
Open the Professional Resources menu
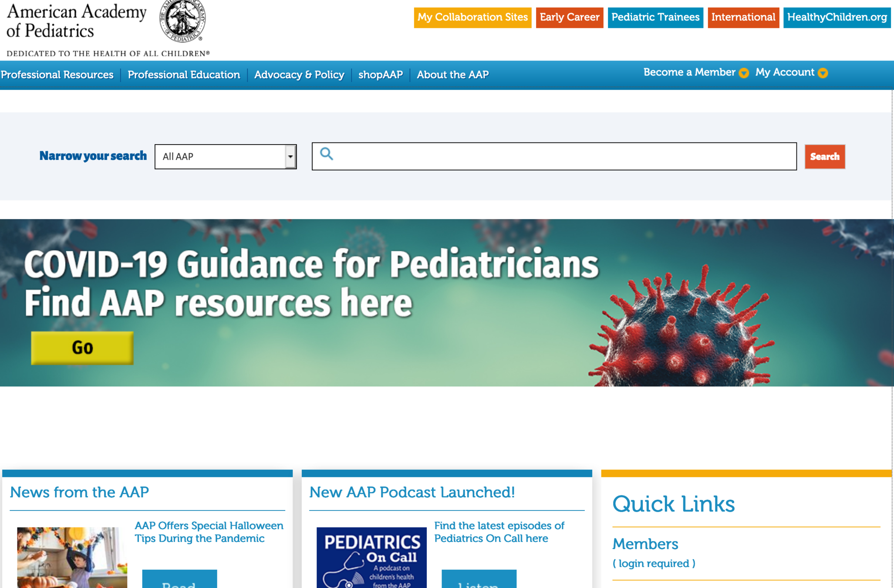[57, 75]
